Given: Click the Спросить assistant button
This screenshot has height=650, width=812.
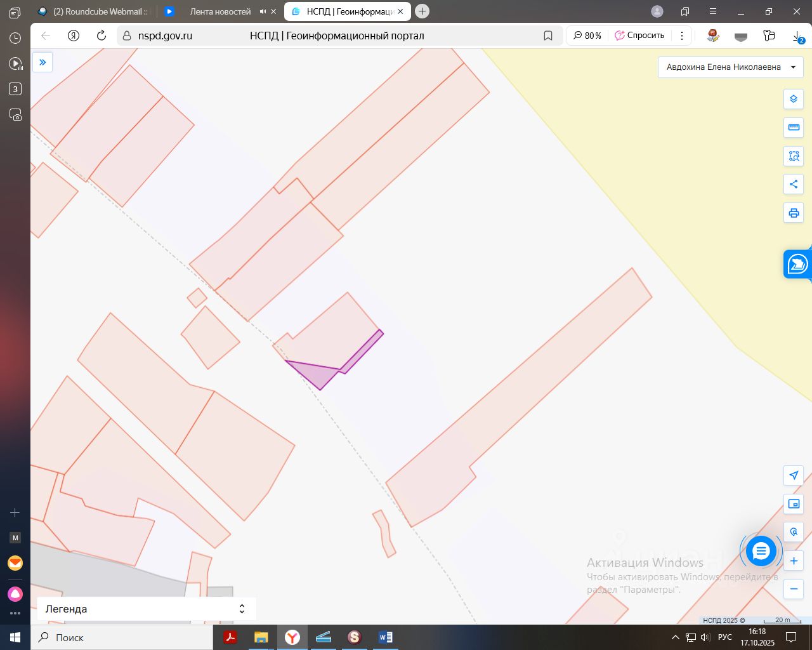Looking at the screenshot, I should [639, 36].
